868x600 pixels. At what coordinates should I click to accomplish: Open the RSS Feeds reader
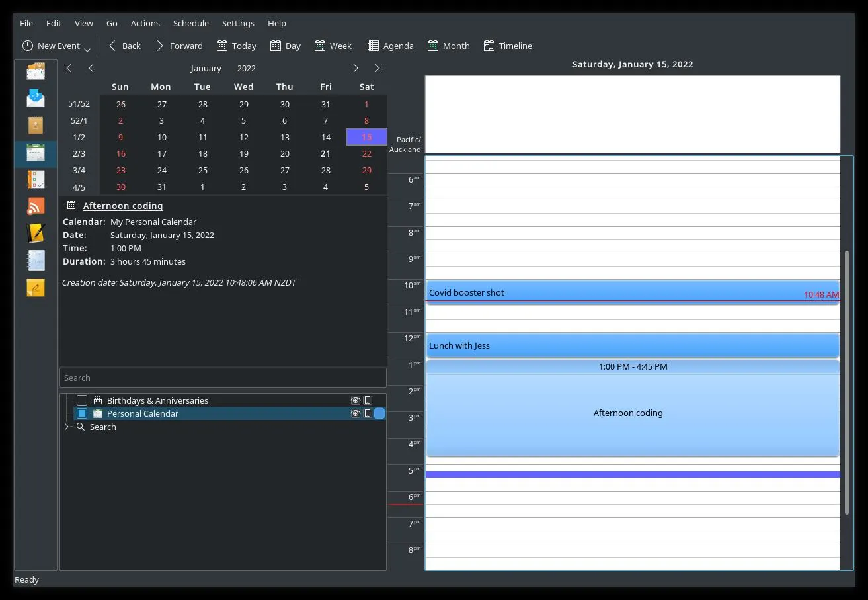[34, 206]
